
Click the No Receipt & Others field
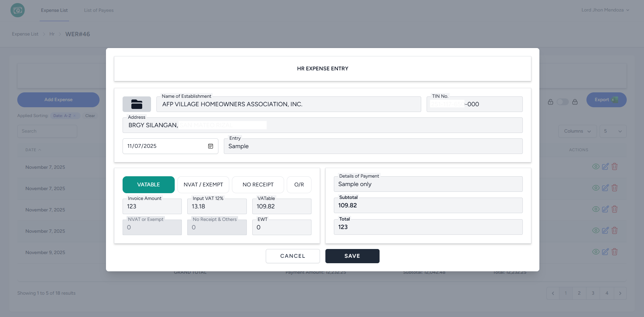pos(217,227)
